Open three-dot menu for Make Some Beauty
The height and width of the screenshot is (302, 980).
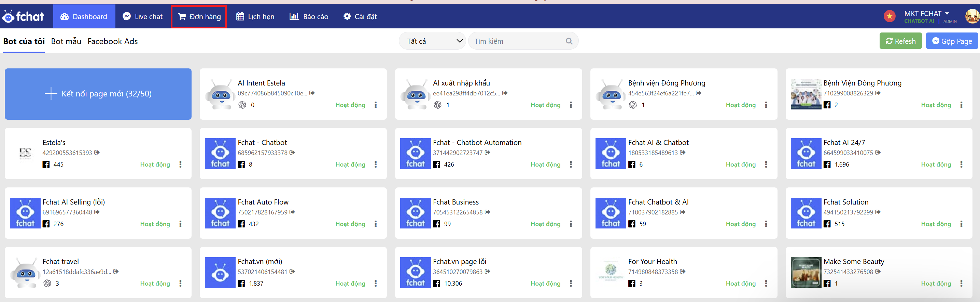961,283
